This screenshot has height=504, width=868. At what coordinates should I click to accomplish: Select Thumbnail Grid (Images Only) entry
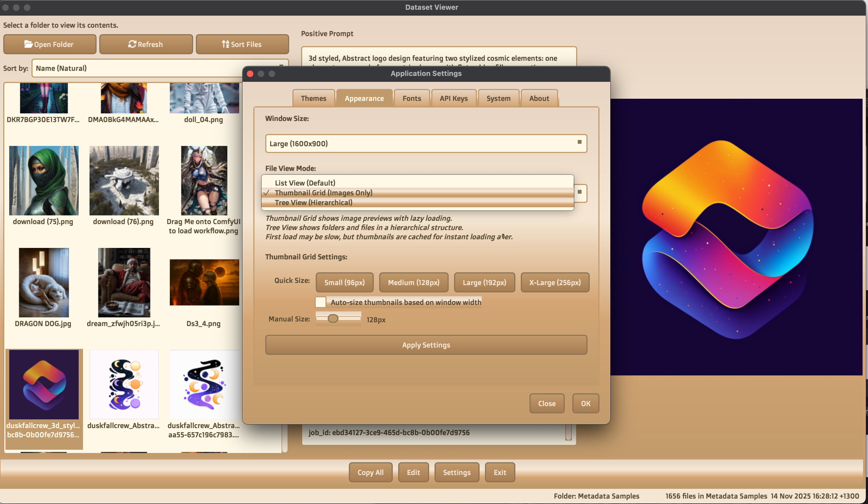323,193
